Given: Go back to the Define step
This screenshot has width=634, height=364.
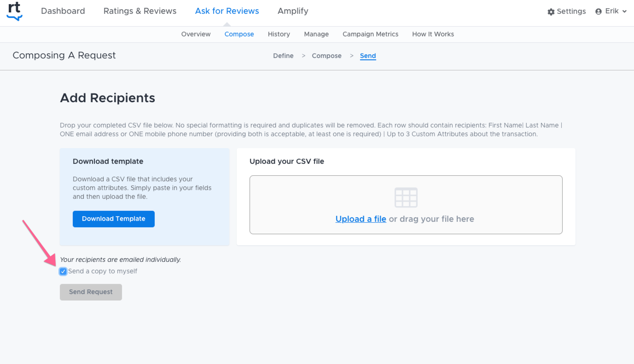Looking at the screenshot, I should click(283, 56).
